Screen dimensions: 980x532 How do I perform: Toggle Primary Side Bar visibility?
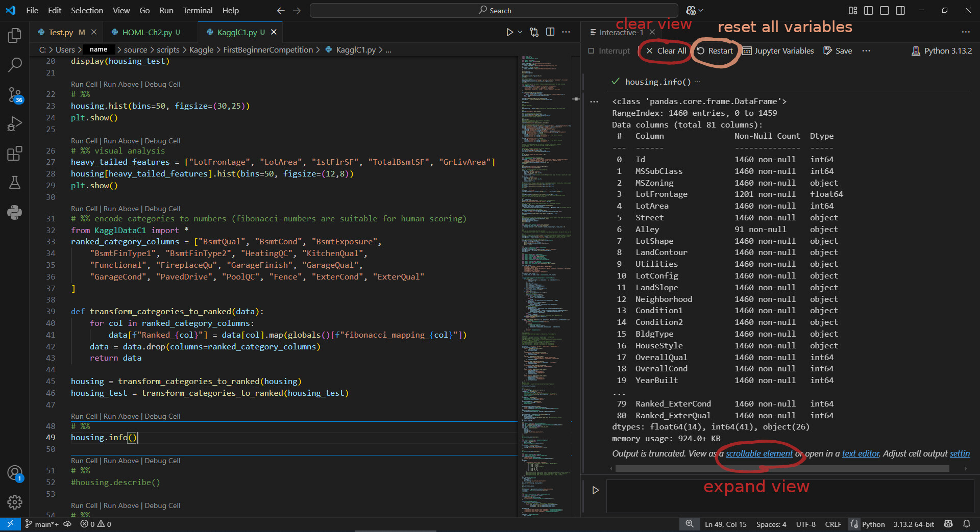pos(869,10)
